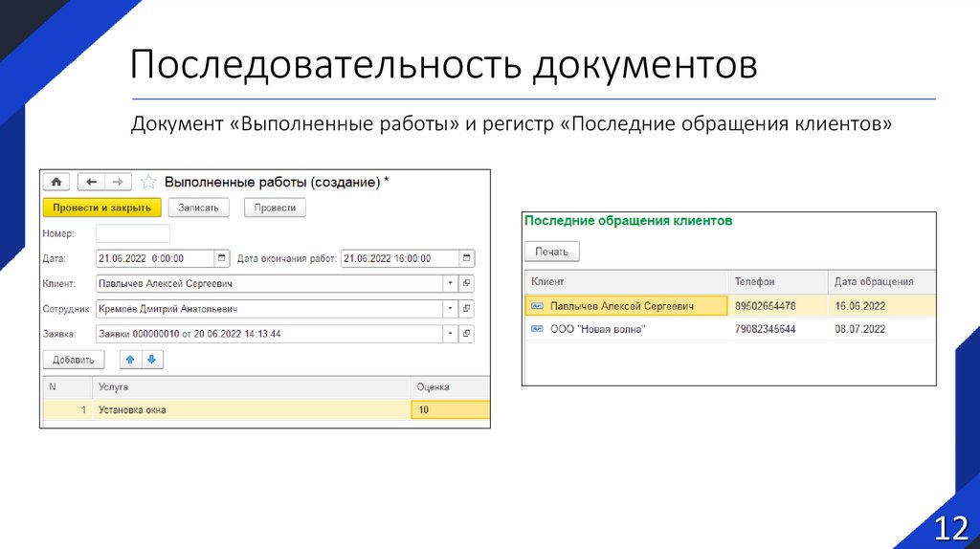Select row number 1 in services table
This screenshot has width=980, height=549.
pos(68,409)
